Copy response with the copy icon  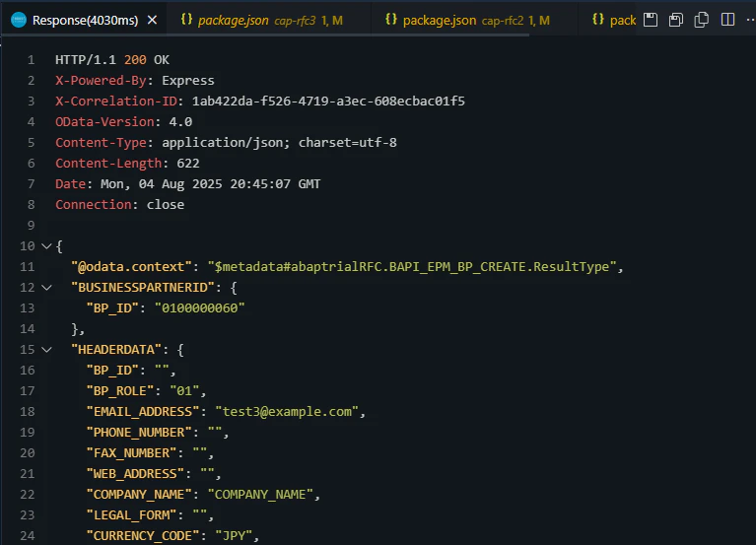pyautogui.click(x=702, y=20)
